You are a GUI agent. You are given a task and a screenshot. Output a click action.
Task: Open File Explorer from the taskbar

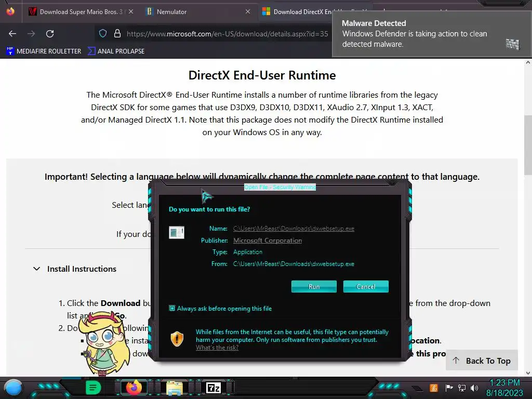(x=175, y=388)
